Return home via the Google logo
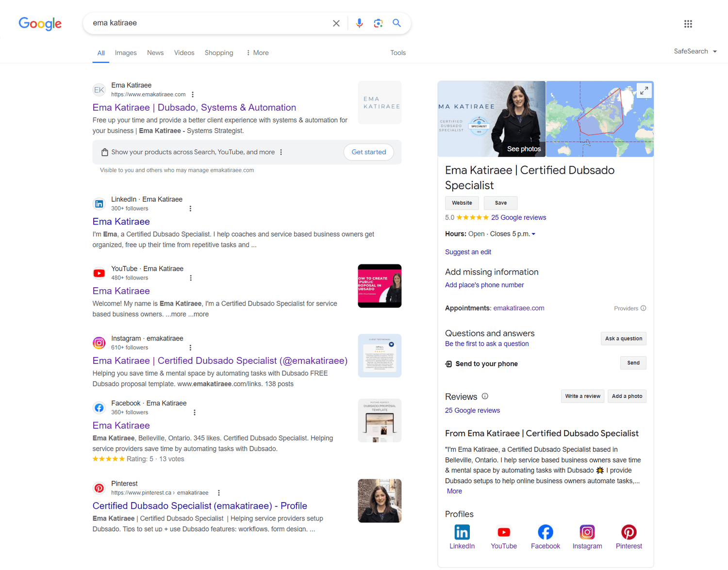Viewport: 728px width, 570px height. [x=40, y=23]
